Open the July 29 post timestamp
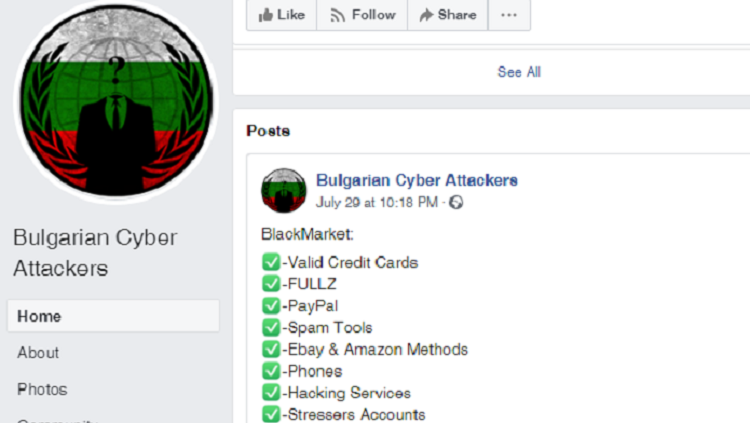Screen dimensions: 750x423 [376, 202]
